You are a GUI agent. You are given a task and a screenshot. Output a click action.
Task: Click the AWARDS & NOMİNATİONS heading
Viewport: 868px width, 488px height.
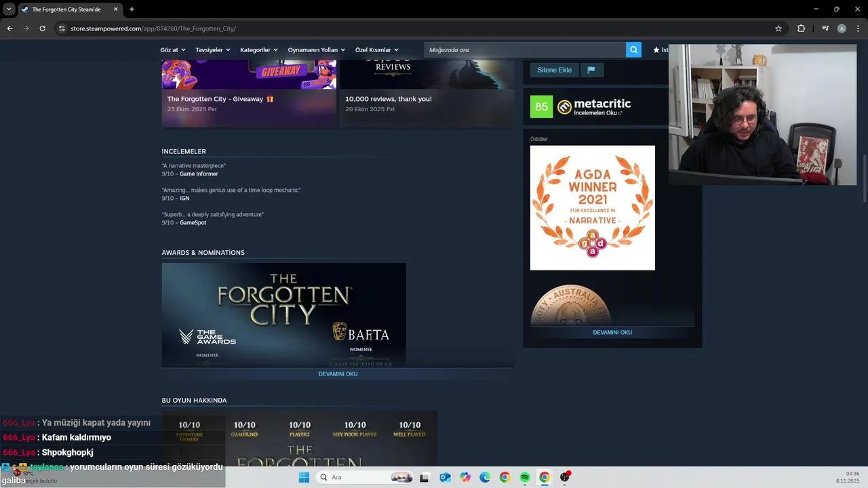click(x=203, y=253)
